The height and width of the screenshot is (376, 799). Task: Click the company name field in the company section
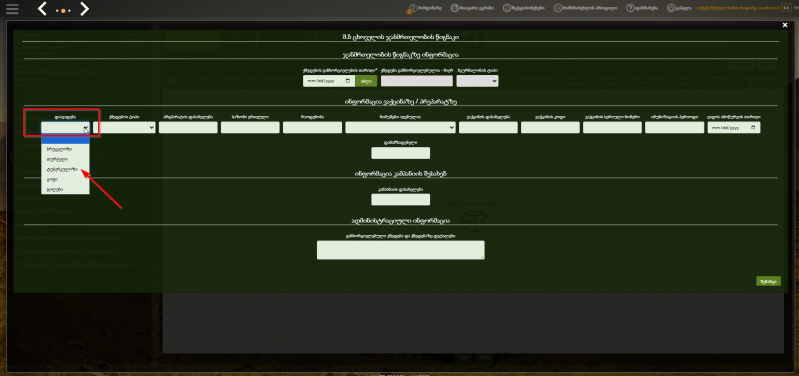tap(401, 199)
